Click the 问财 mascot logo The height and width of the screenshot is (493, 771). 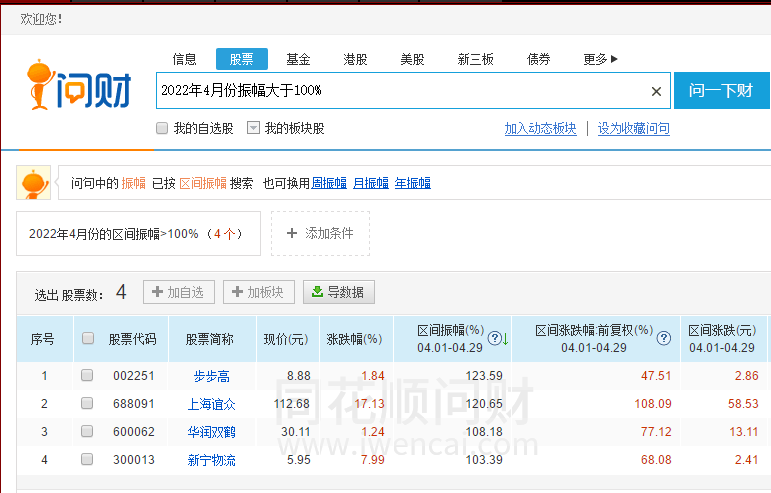point(79,85)
